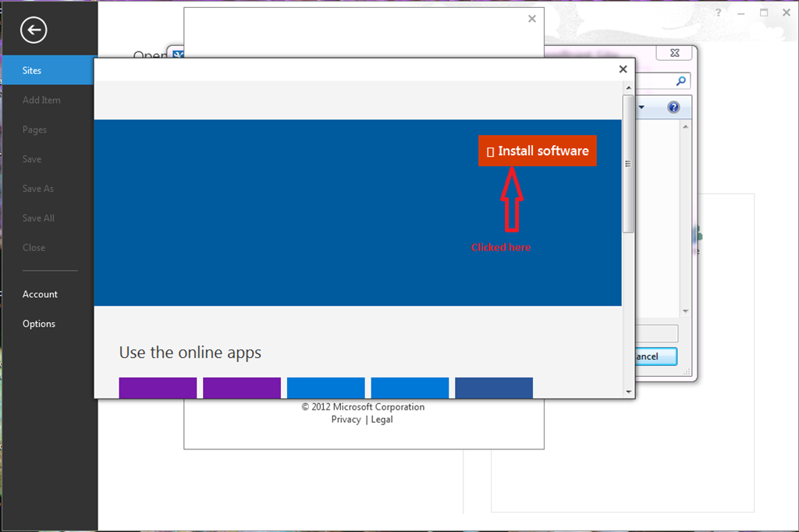Viewport: 799px width, 532px height.
Task: Click the 'Use the online apps' heading
Action: 190,353
